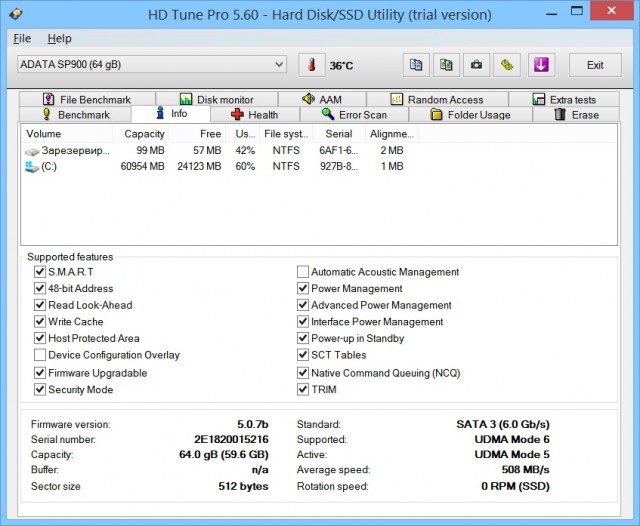Open options with the yellow tools icon

click(x=507, y=65)
